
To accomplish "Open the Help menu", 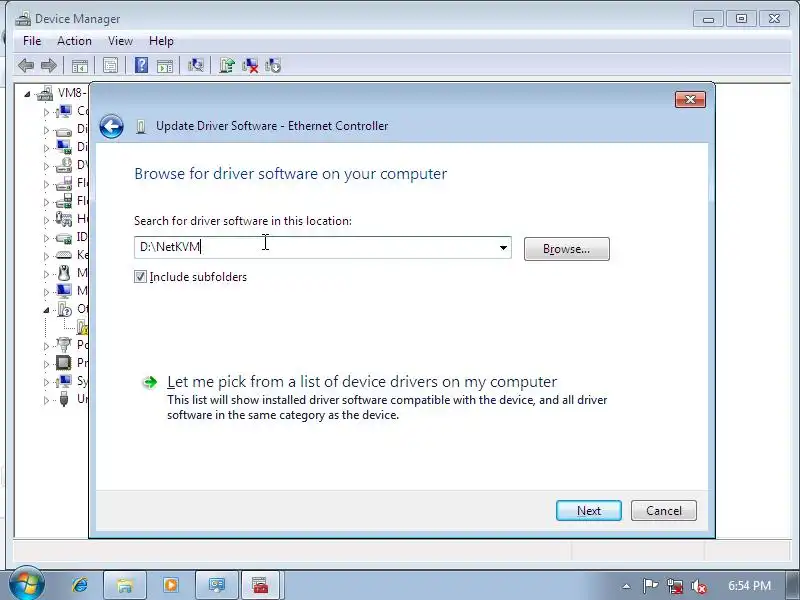I will pos(161,41).
